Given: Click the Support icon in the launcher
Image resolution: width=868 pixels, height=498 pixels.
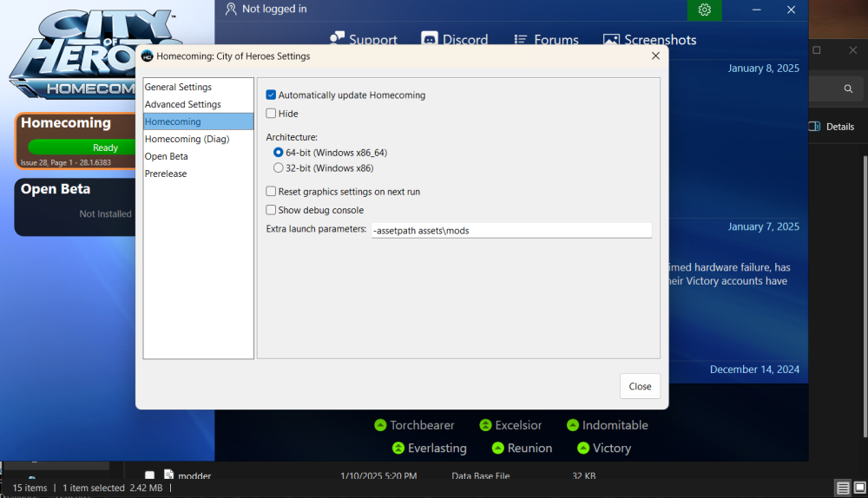Looking at the screenshot, I should [x=338, y=40].
